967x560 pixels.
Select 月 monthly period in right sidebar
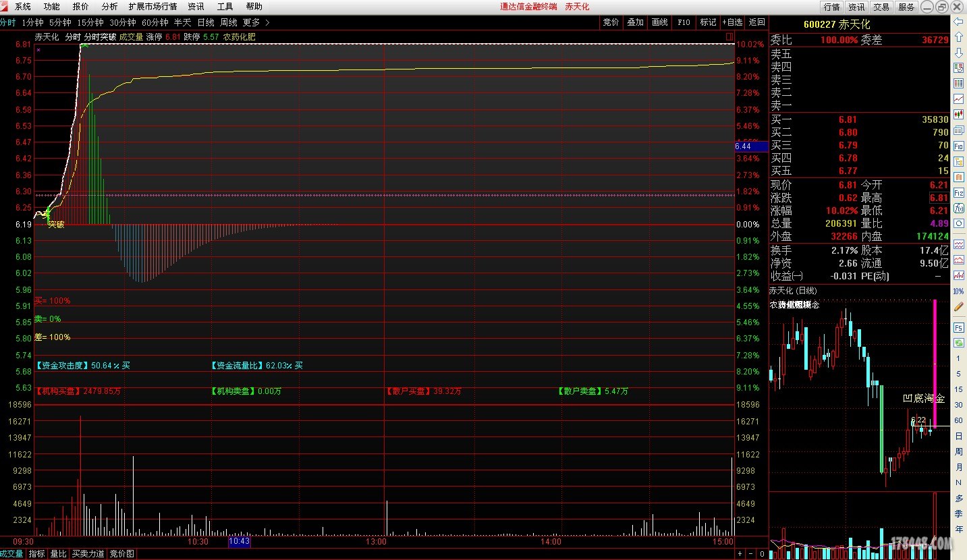[x=958, y=467]
